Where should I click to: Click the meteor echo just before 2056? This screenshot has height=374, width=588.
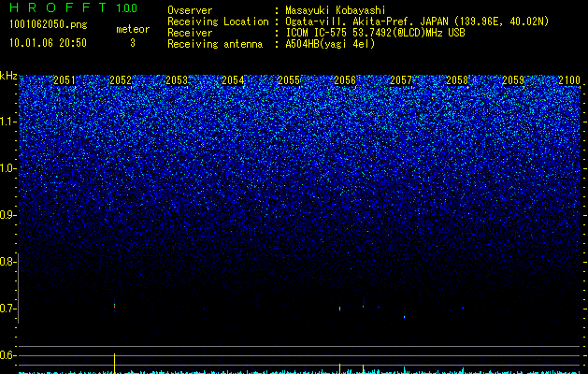tap(339, 309)
